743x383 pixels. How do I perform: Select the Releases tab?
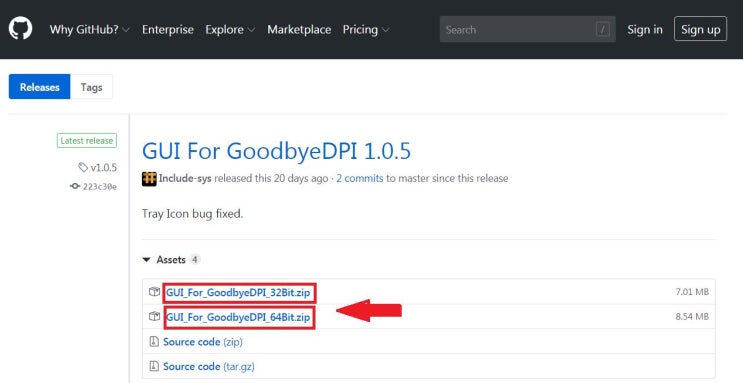pos(40,87)
